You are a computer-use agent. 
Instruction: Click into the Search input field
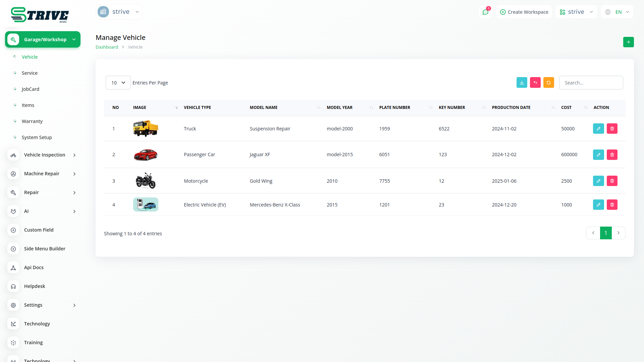[591, 83]
